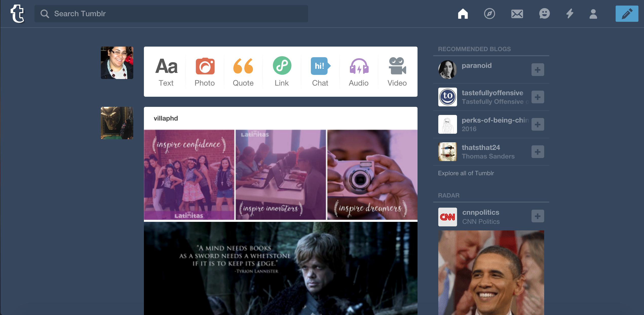Click your own user avatar photo
The image size is (644, 315).
click(117, 63)
